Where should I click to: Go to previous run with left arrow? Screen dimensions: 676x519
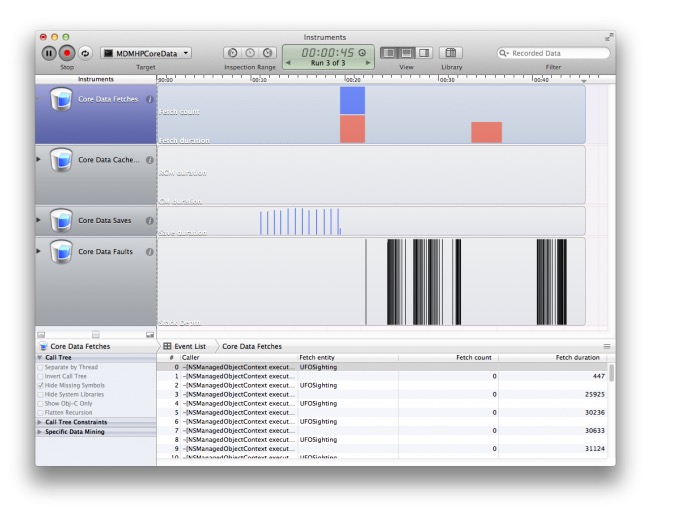288,63
